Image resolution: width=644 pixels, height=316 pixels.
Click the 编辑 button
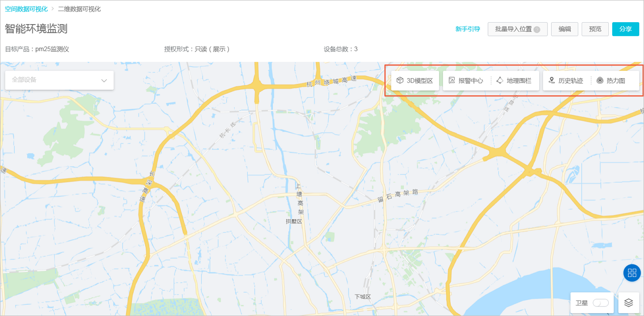pos(565,29)
